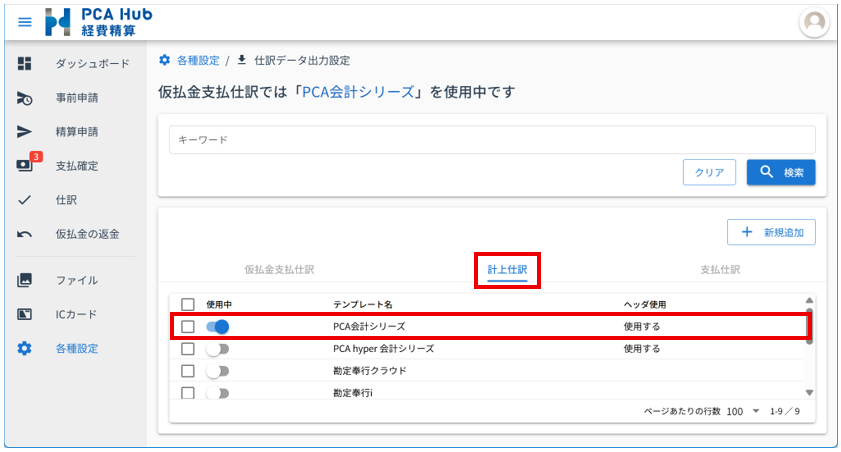This screenshot has width=841, height=452.
Task: Enable the PCA hyper 会計シリーズ switch
Action: pyautogui.click(x=217, y=349)
